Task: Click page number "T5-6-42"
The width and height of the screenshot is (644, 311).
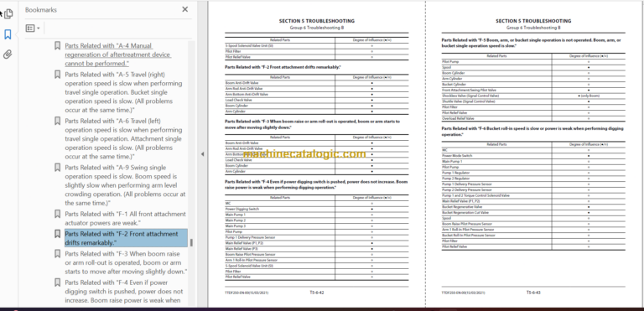Action: pos(317,293)
